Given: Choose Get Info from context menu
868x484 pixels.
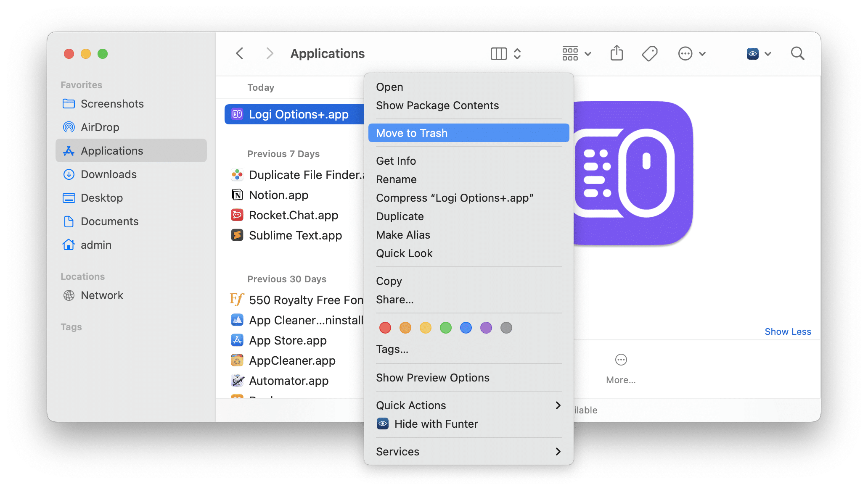Looking at the screenshot, I should 468,161.
